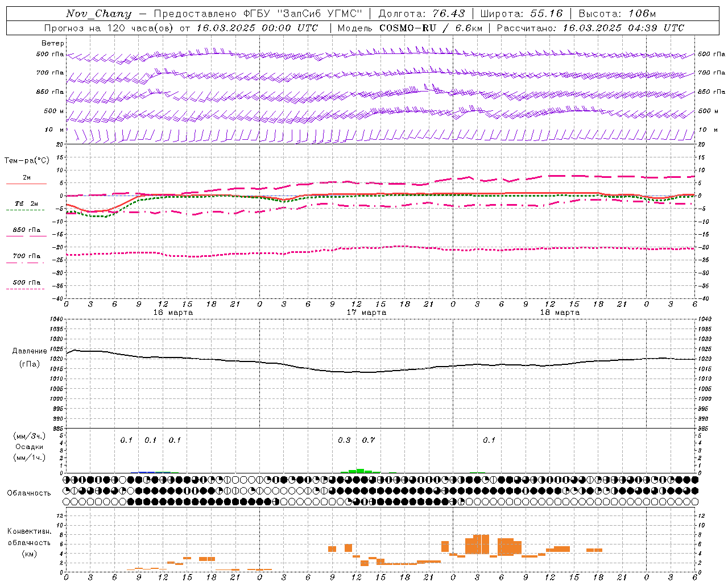Click 'Прогноз на 120 часа(ов)' forecast text
The height and width of the screenshot is (582, 728).
click(109, 28)
